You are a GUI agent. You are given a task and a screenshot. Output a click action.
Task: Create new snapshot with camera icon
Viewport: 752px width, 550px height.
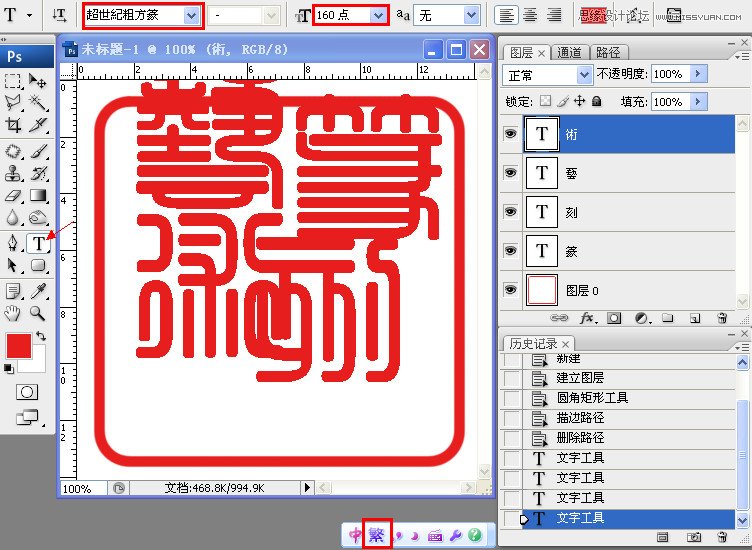[x=694, y=537]
